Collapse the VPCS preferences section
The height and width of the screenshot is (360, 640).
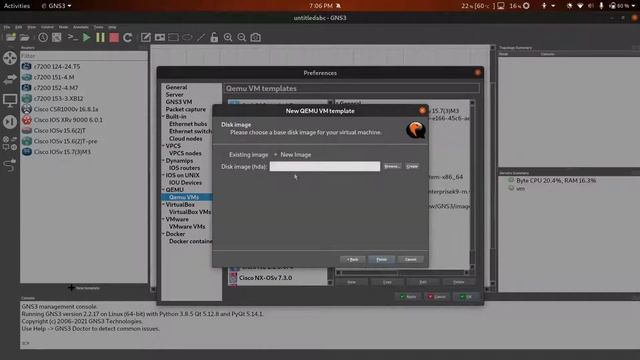(x=163, y=146)
